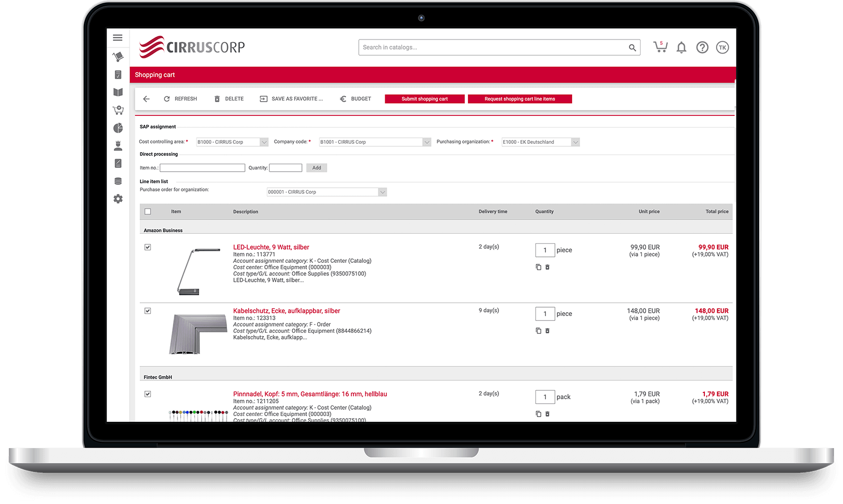Click the search magnifier icon

coord(632,48)
